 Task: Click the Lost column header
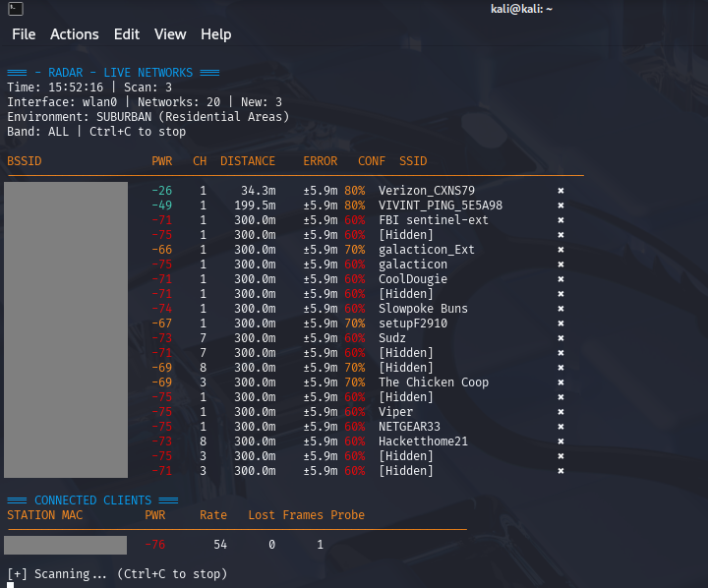(x=262, y=515)
